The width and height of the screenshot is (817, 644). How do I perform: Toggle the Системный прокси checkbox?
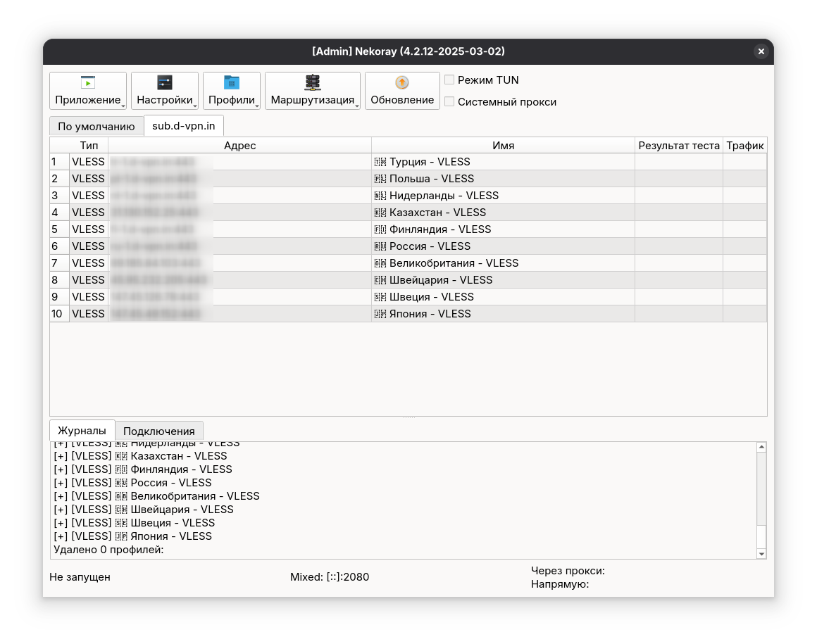click(x=449, y=101)
